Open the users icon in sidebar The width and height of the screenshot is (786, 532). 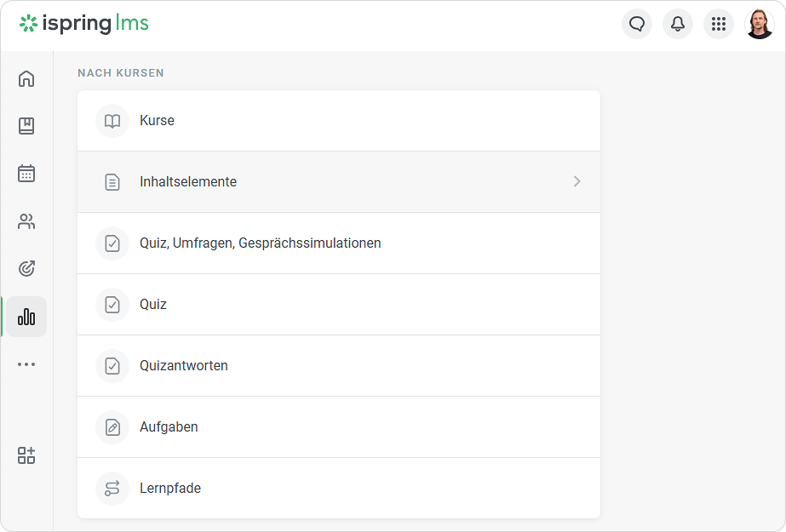point(26,221)
